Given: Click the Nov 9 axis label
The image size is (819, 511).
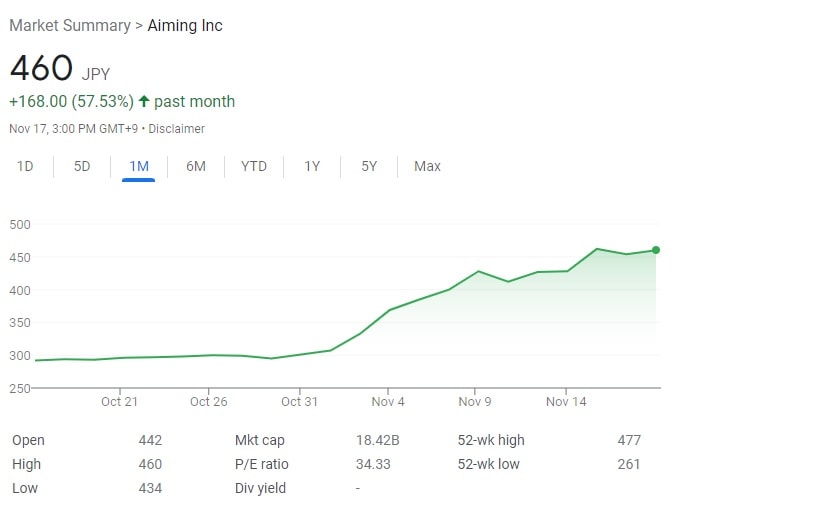Looking at the screenshot, I should click(475, 402).
